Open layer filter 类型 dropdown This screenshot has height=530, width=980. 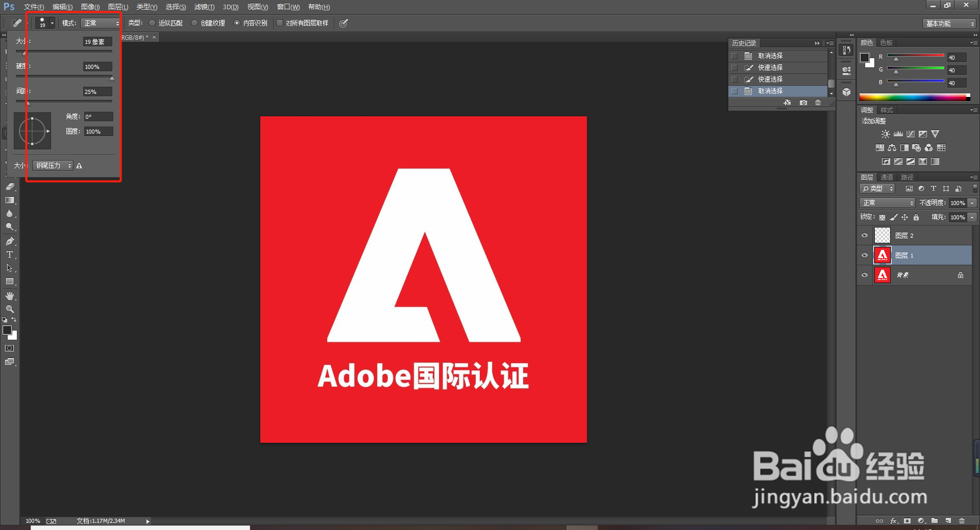click(877, 189)
